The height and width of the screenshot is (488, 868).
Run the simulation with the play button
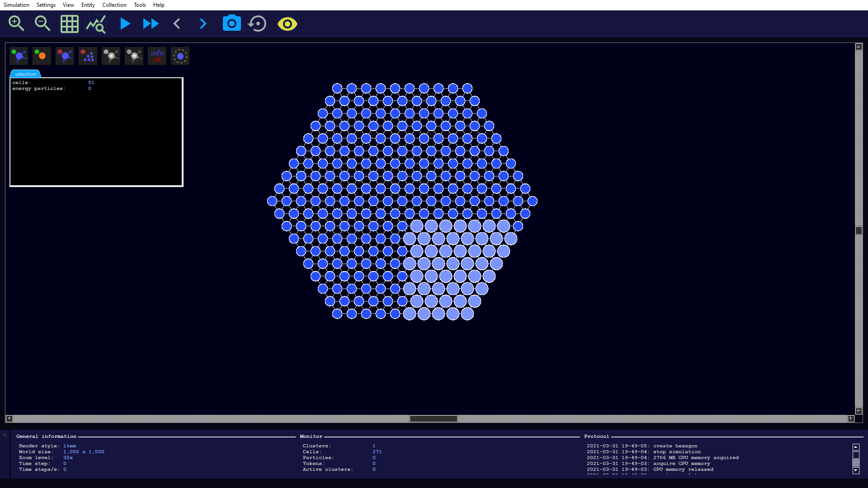tap(125, 23)
